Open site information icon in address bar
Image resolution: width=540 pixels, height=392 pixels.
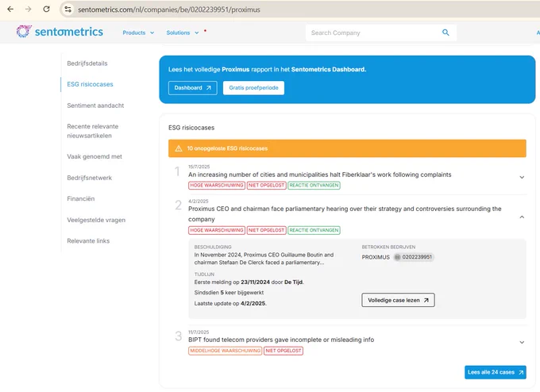tap(67, 10)
